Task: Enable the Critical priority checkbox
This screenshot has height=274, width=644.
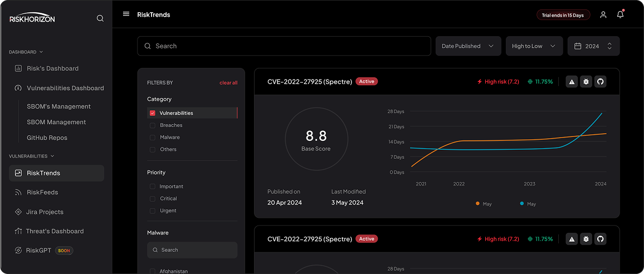Action: click(153, 198)
